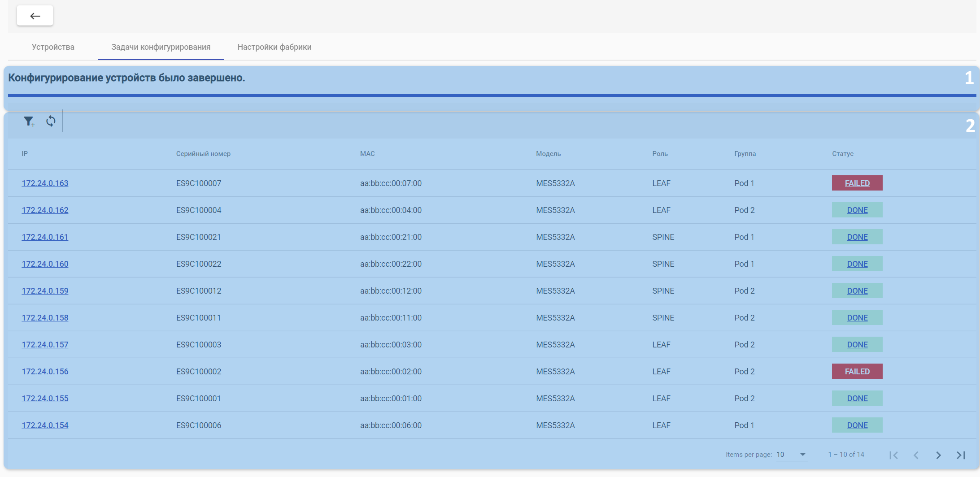
Task: Click the Статус column header
Action: click(843, 154)
